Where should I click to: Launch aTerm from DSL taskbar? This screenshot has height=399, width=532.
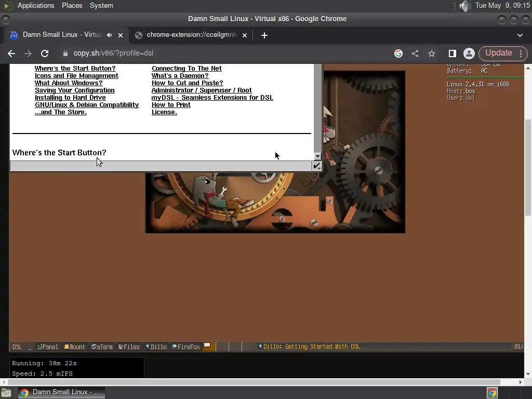(102, 347)
